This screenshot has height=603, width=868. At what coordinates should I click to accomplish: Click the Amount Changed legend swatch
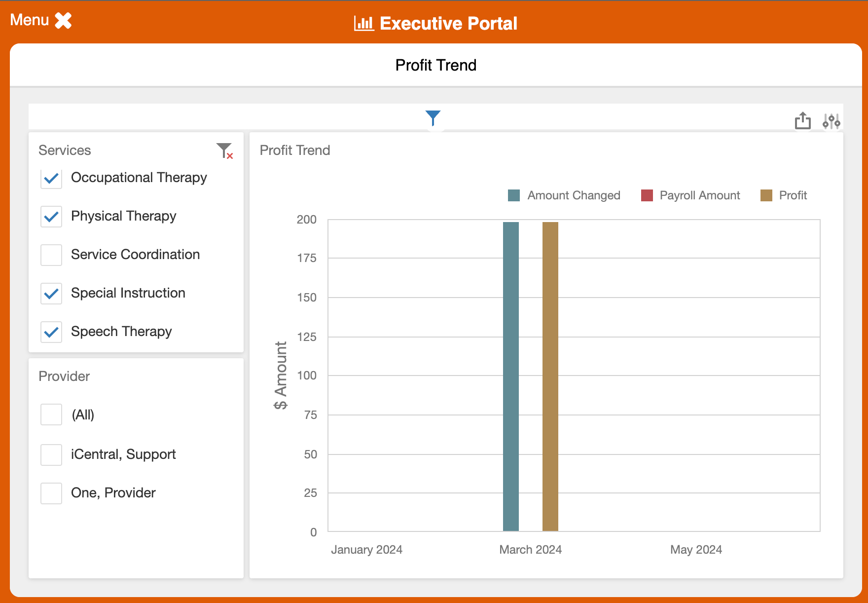coord(514,195)
